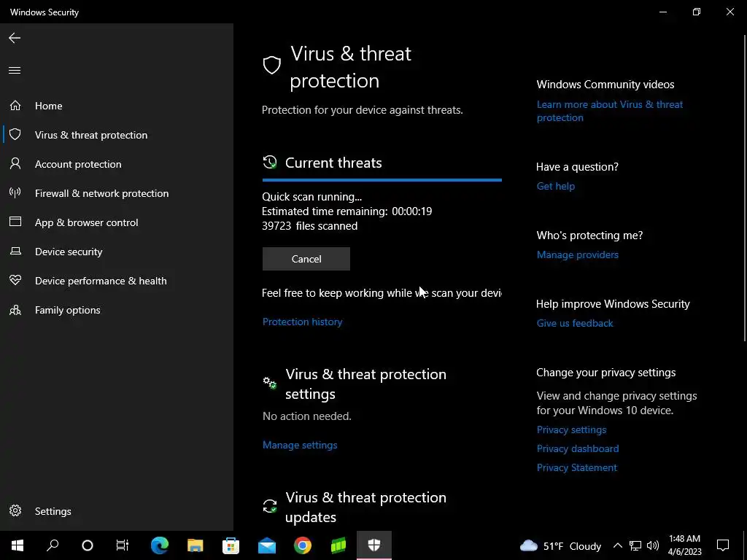
Task: Open Task View in taskbar
Action: (x=123, y=545)
